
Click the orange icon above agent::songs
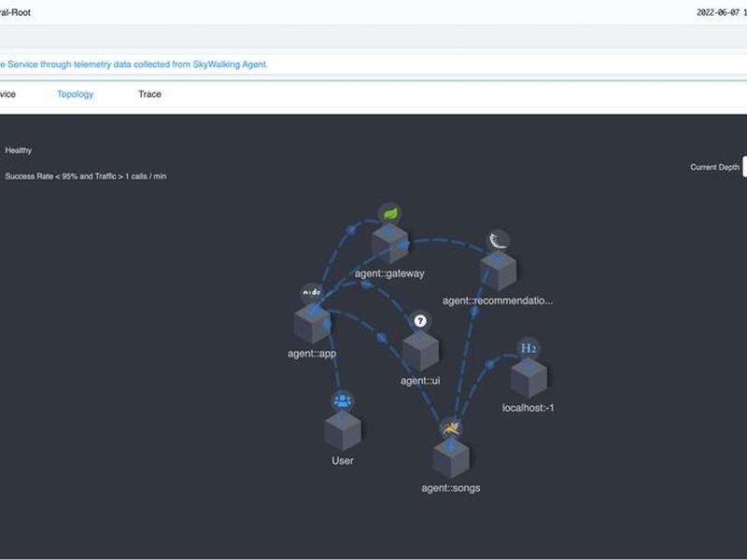click(451, 427)
